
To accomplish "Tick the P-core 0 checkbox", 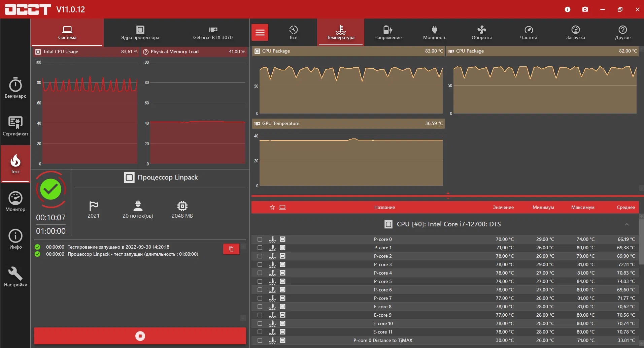I will coord(260,239).
